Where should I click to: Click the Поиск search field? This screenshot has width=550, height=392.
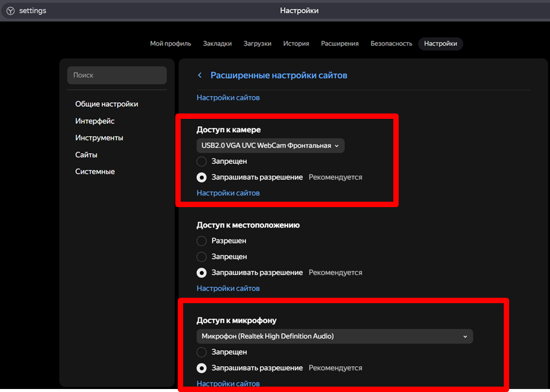point(117,76)
